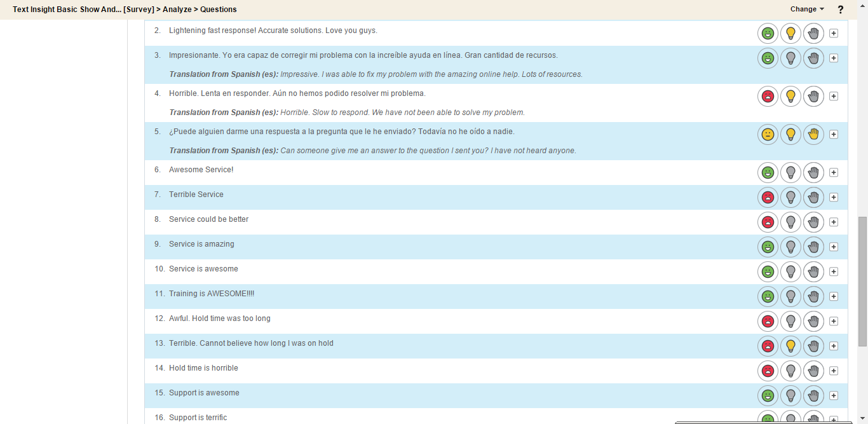Click yellow neutral face on response 5
The height and width of the screenshot is (424, 868).
768,134
